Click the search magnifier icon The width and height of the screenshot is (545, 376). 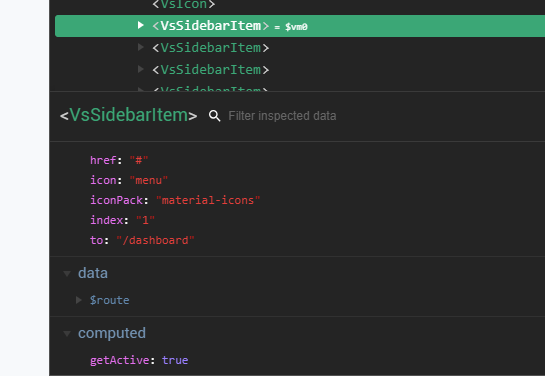point(214,116)
